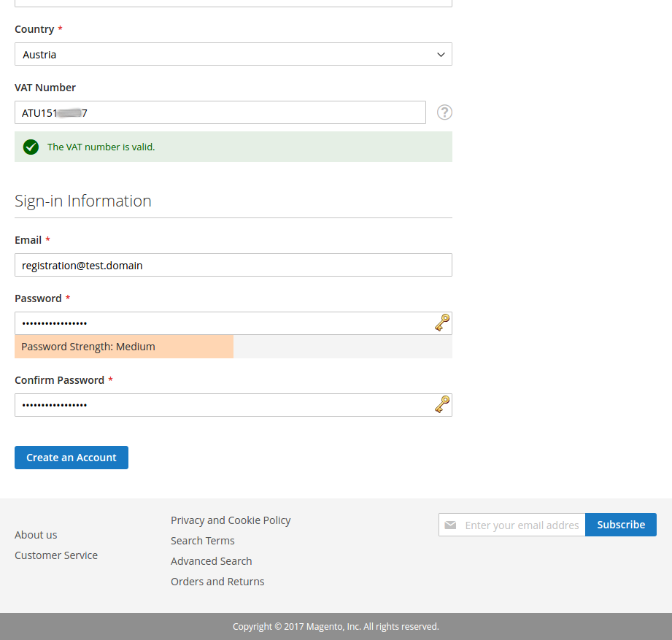Open Privacy and Cookie Policy link
Image resolution: width=672 pixels, height=640 pixels.
pos(231,520)
